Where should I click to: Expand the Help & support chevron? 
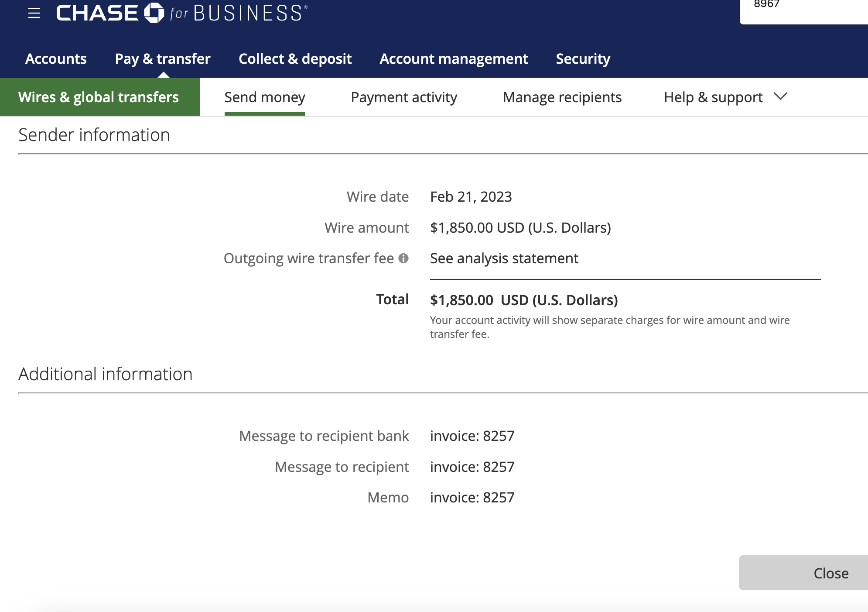(x=780, y=96)
